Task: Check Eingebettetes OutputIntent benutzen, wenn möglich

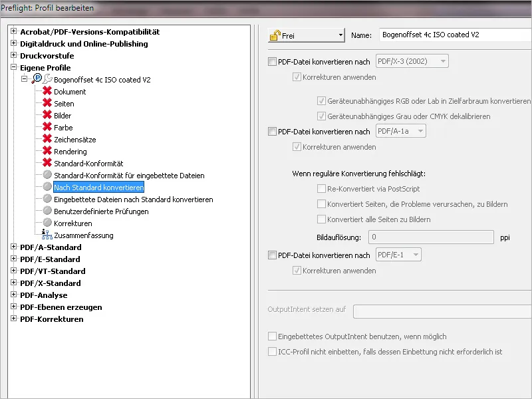Action: tap(271, 336)
